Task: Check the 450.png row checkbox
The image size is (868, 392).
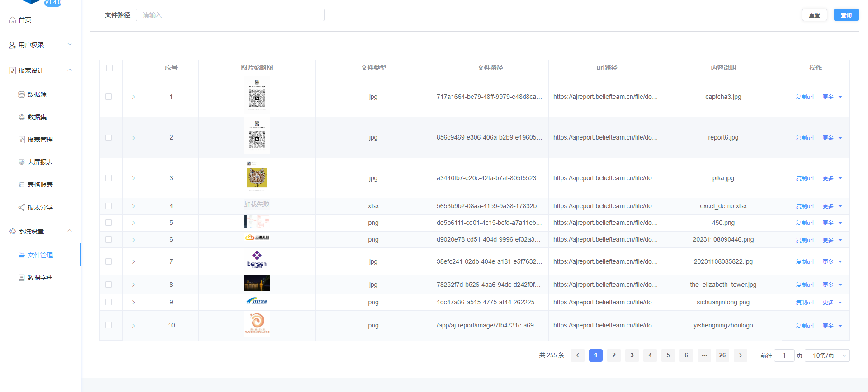Action: point(108,223)
